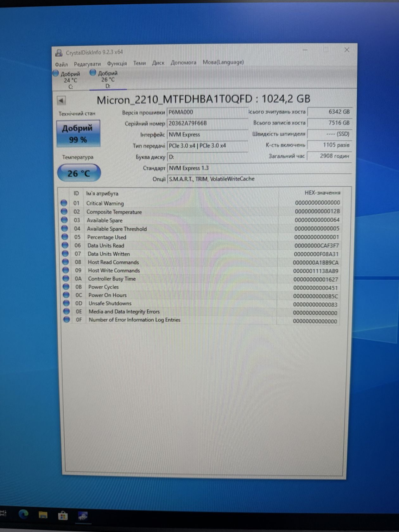Click status icon of Available Spare Threshold row
The image size is (399, 532).
click(65, 228)
